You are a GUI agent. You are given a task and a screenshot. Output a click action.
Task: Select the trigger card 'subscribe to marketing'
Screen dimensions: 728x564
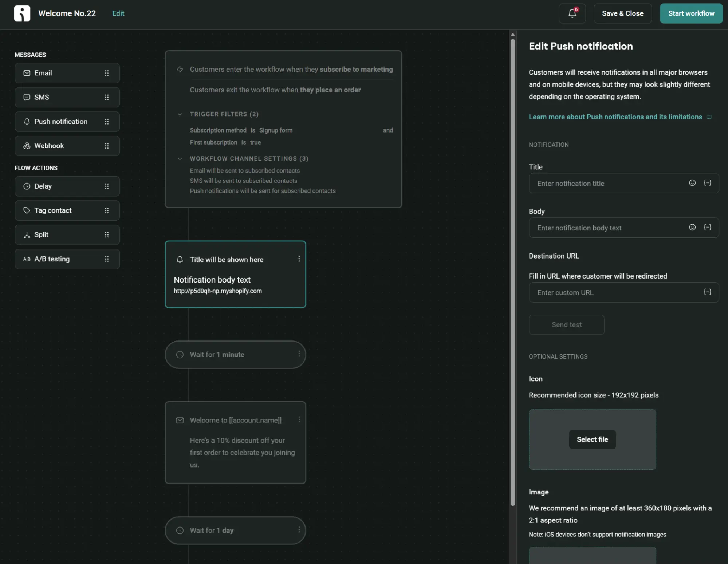tap(283, 129)
